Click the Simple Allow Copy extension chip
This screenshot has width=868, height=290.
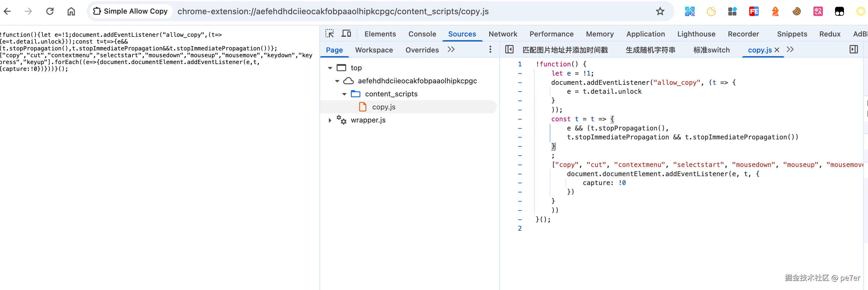(130, 12)
